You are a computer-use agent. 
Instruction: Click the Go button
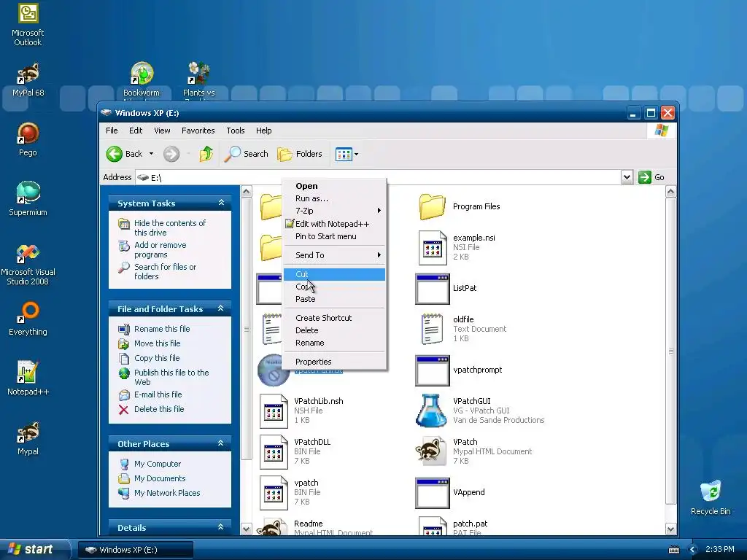651,177
